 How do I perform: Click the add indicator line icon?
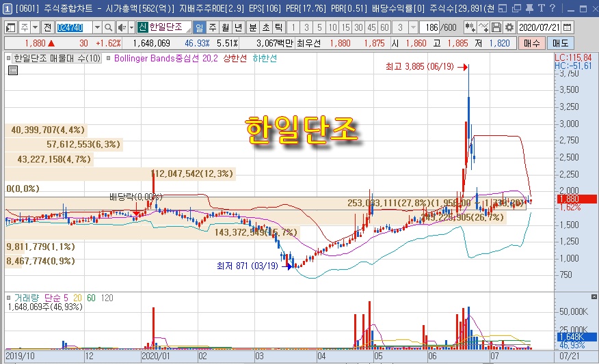[x=483, y=27]
